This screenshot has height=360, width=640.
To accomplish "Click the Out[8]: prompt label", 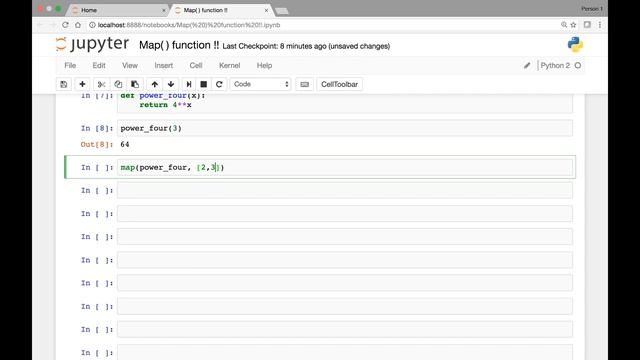I will pos(97,144).
